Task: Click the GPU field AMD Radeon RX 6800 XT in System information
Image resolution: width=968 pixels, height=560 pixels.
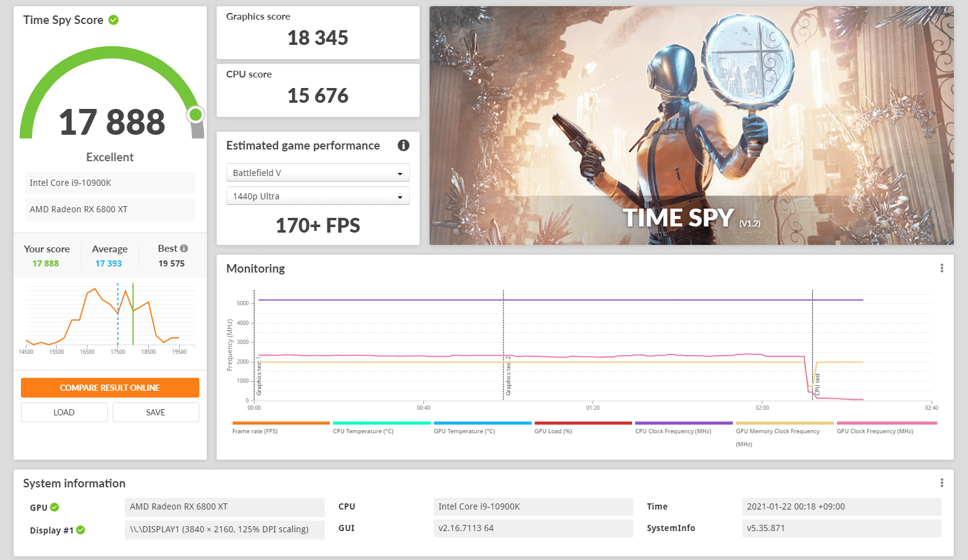Action: click(225, 507)
